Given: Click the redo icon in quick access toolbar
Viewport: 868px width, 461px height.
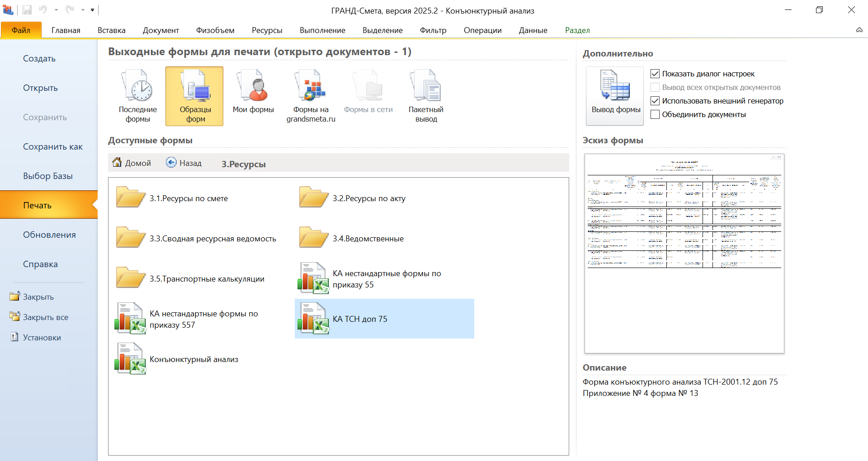Looking at the screenshot, I should point(69,9).
